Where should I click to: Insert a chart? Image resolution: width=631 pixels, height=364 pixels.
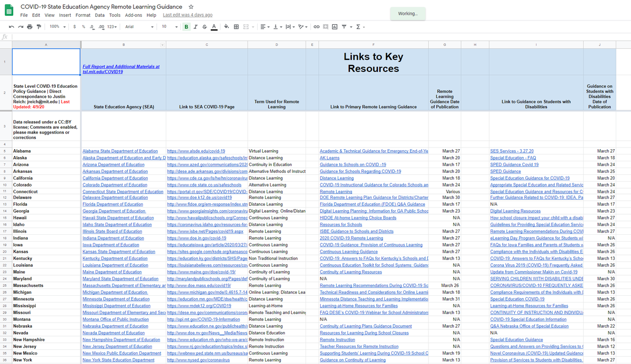334,27
